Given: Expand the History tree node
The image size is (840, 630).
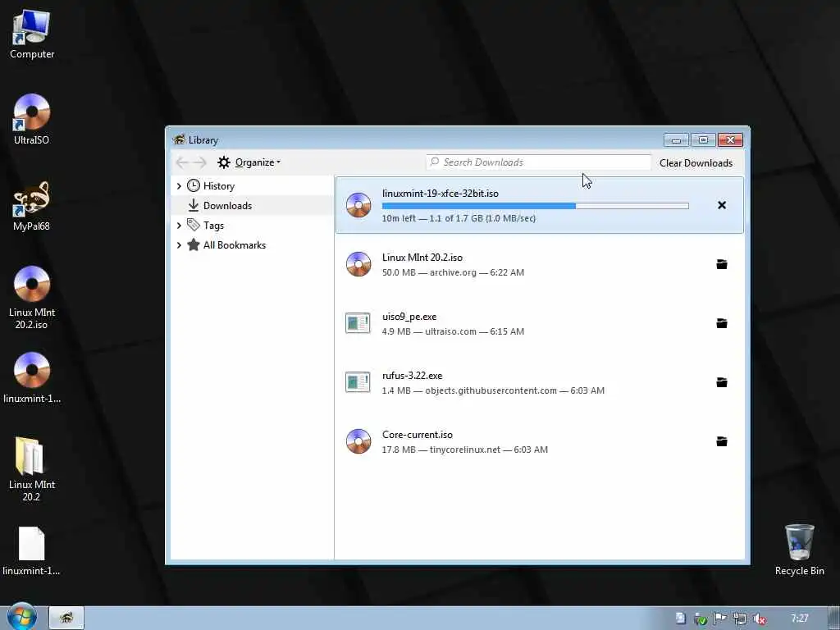Looking at the screenshot, I should [x=179, y=186].
